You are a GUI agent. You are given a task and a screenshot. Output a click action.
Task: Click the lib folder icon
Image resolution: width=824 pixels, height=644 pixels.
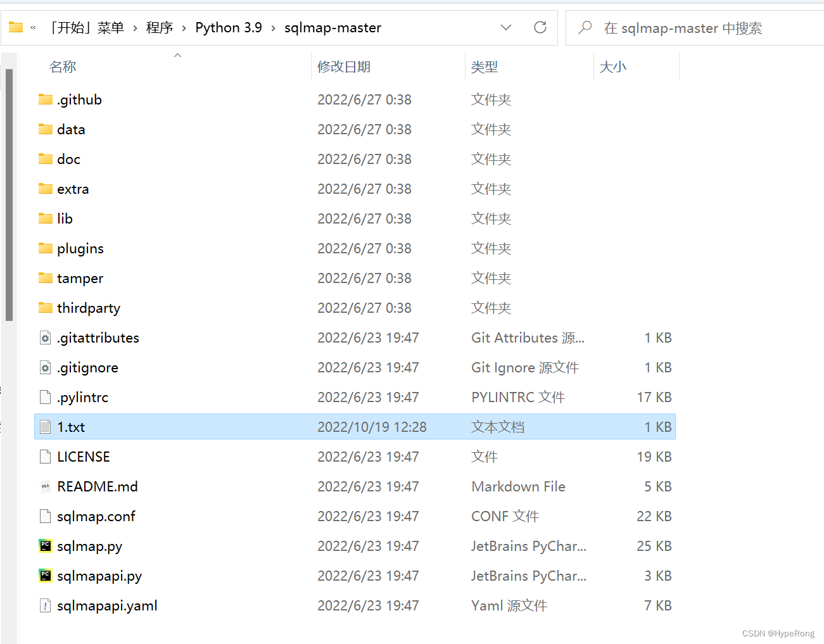[x=46, y=218]
